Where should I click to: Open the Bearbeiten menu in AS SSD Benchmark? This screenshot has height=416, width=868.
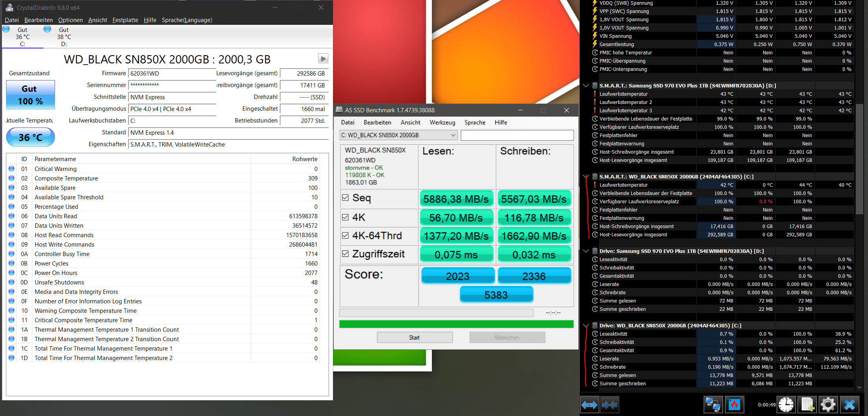pyautogui.click(x=377, y=123)
